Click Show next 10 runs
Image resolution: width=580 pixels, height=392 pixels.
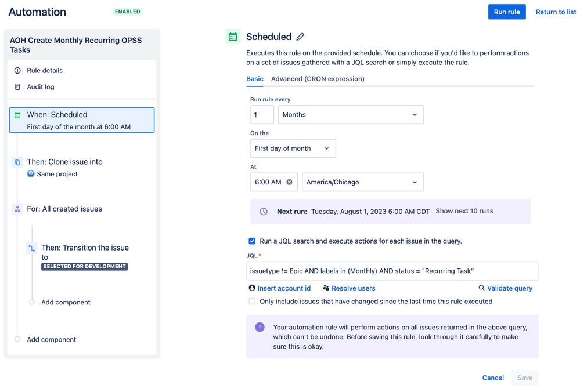(464, 211)
